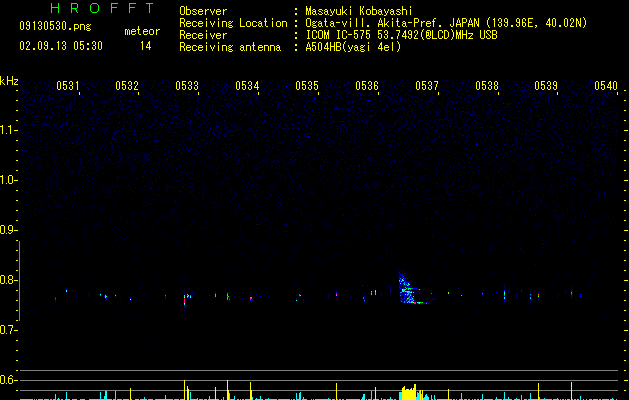Click the 'Observer' field label
This screenshot has width=629, height=400.
[203, 11]
